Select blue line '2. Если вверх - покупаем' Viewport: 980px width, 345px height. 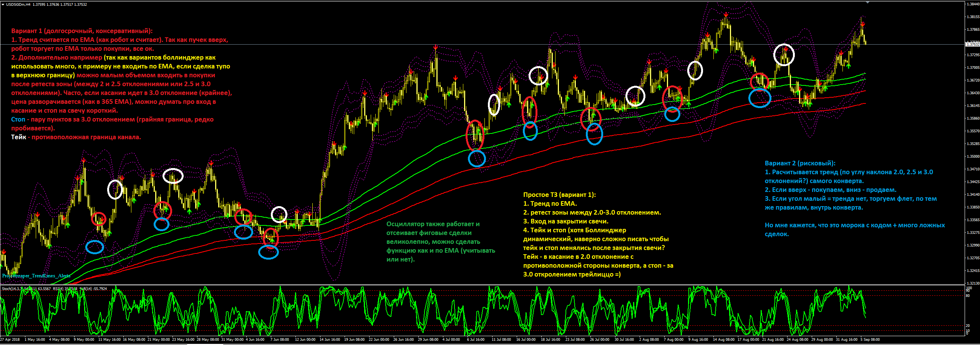click(x=831, y=190)
